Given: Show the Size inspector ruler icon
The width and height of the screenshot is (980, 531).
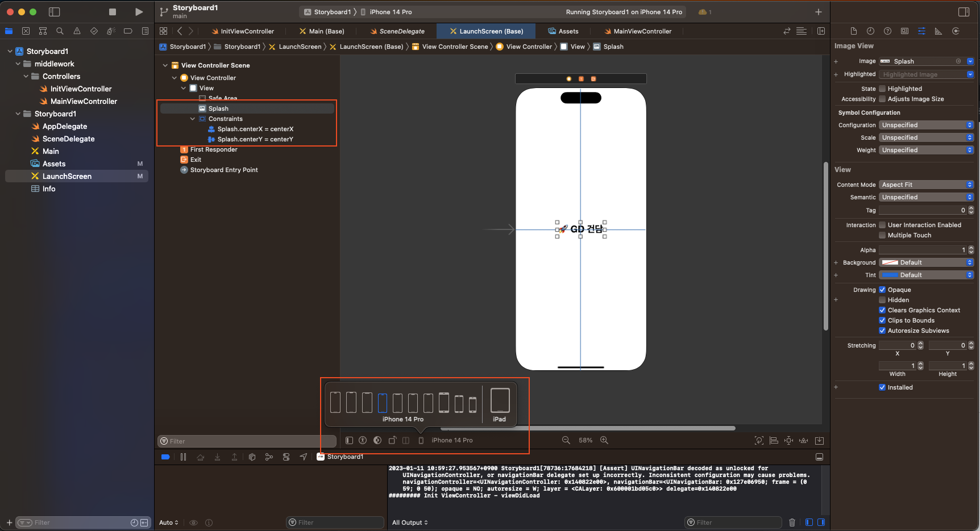Looking at the screenshot, I should pyautogui.click(x=939, y=31).
